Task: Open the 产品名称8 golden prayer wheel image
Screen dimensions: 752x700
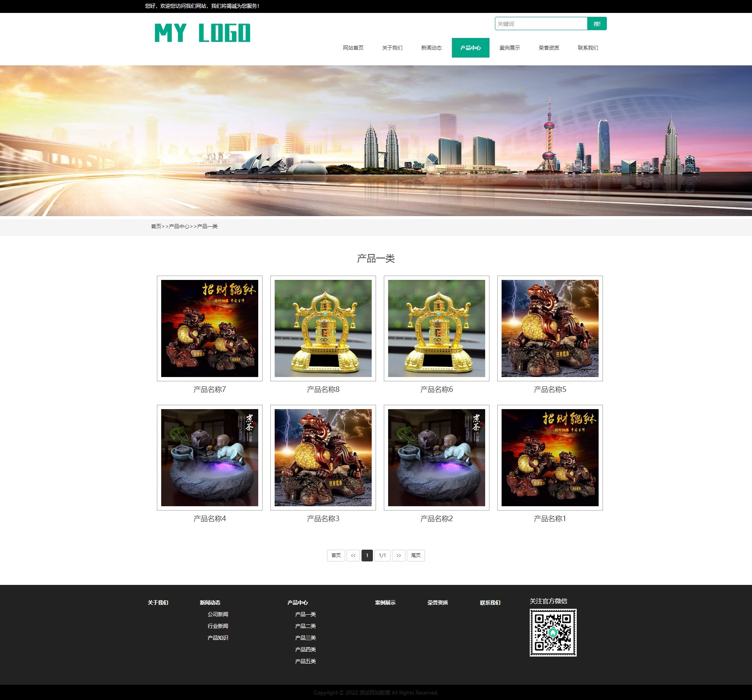Action: click(x=323, y=328)
